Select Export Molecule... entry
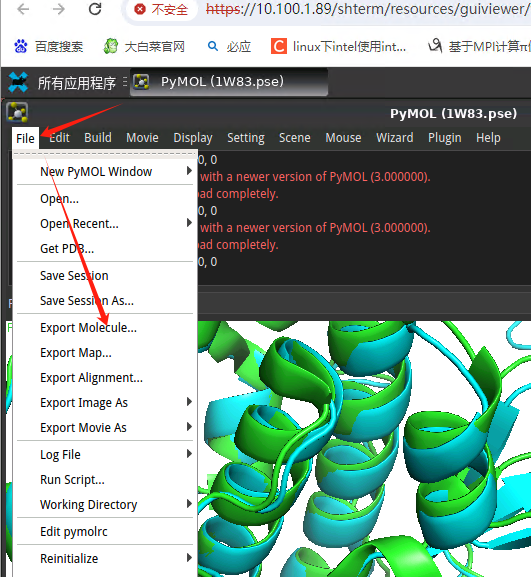This screenshot has height=577, width=531. 105,328
